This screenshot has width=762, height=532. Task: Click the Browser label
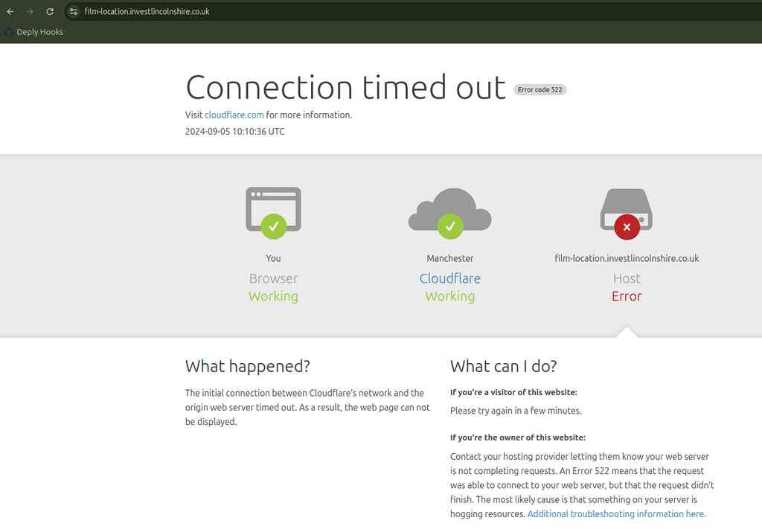click(273, 278)
